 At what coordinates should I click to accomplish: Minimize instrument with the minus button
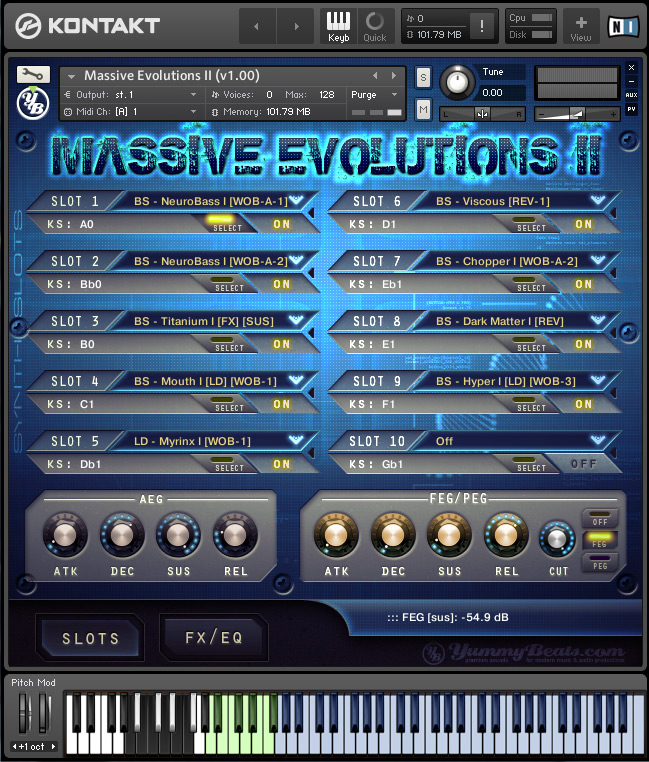(x=631, y=81)
